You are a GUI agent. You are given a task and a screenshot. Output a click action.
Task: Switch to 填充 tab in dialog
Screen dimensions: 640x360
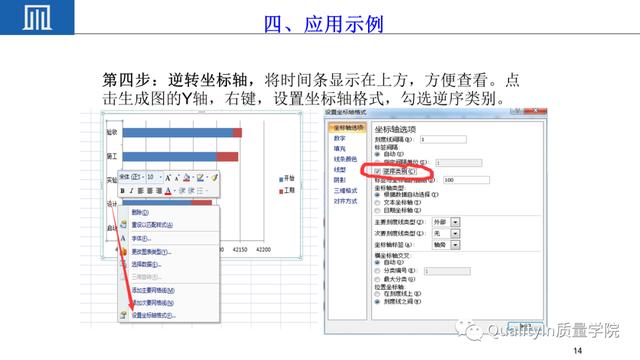(339, 149)
